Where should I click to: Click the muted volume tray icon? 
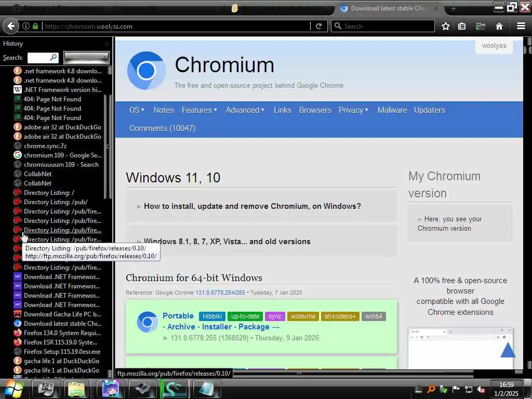coord(481,390)
